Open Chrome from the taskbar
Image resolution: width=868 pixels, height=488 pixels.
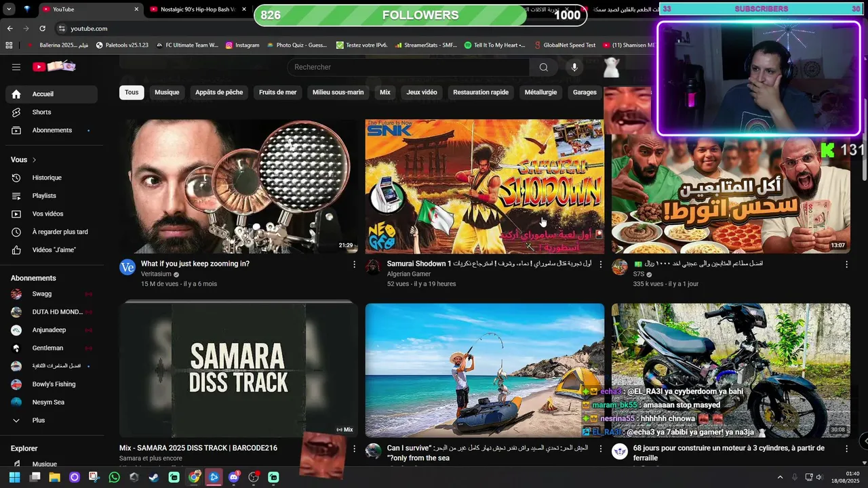coord(194,477)
